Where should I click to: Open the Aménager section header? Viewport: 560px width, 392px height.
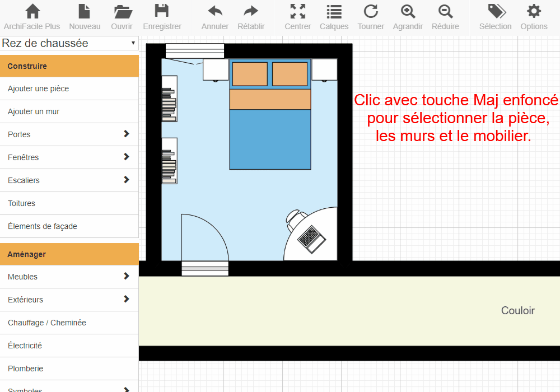tap(69, 254)
